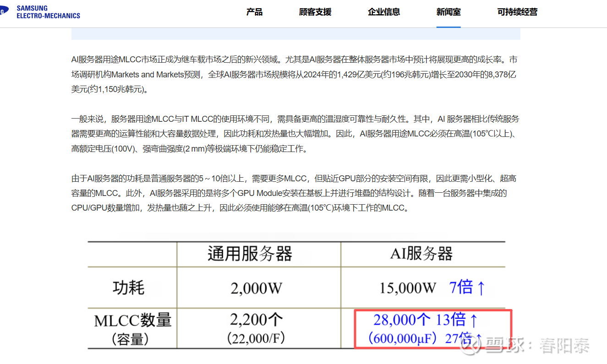Viewport: 607px width, 364px height.
Task: Click the blue "28,000个" value
Action: [402, 319]
